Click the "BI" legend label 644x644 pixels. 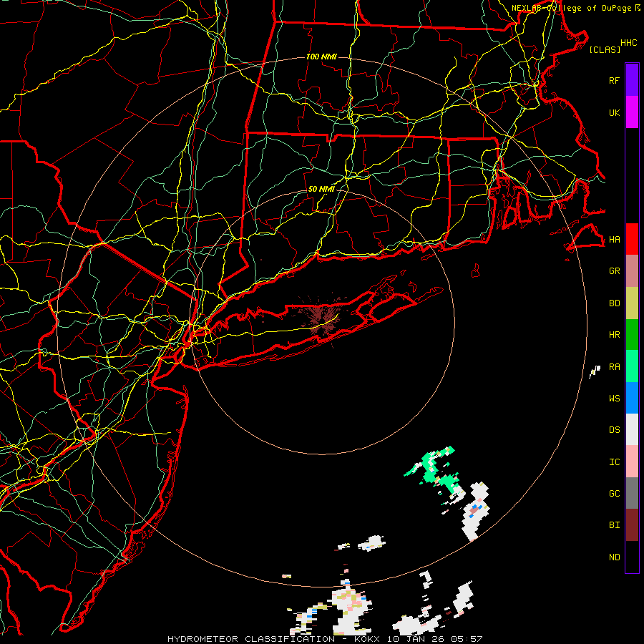coord(614,525)
